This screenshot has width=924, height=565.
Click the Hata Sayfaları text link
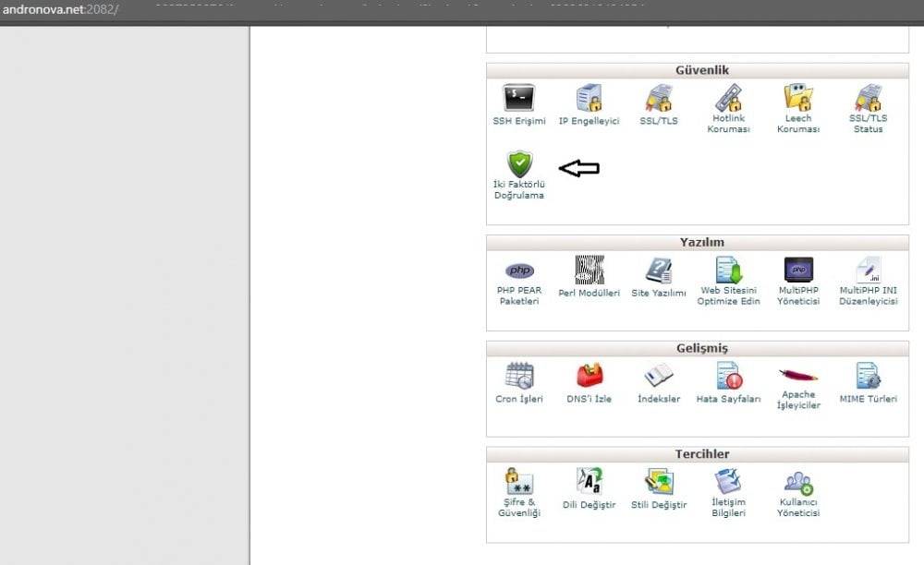click(728, 399)
